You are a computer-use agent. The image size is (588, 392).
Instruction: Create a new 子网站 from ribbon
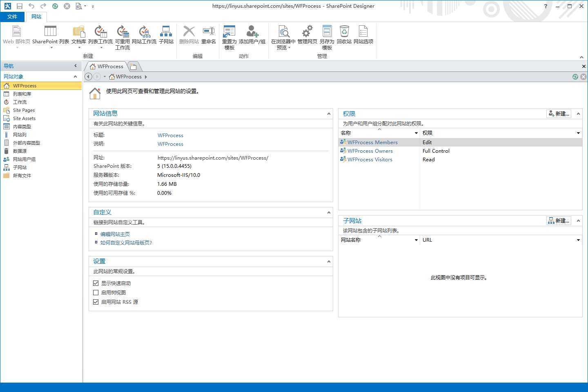[166, 35]
